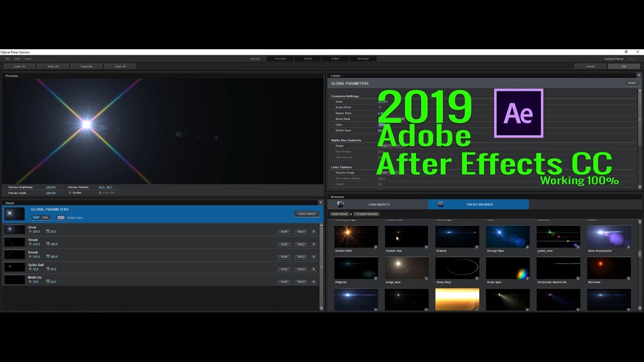Delete the holga_lens preset via X

click(426, 278)
